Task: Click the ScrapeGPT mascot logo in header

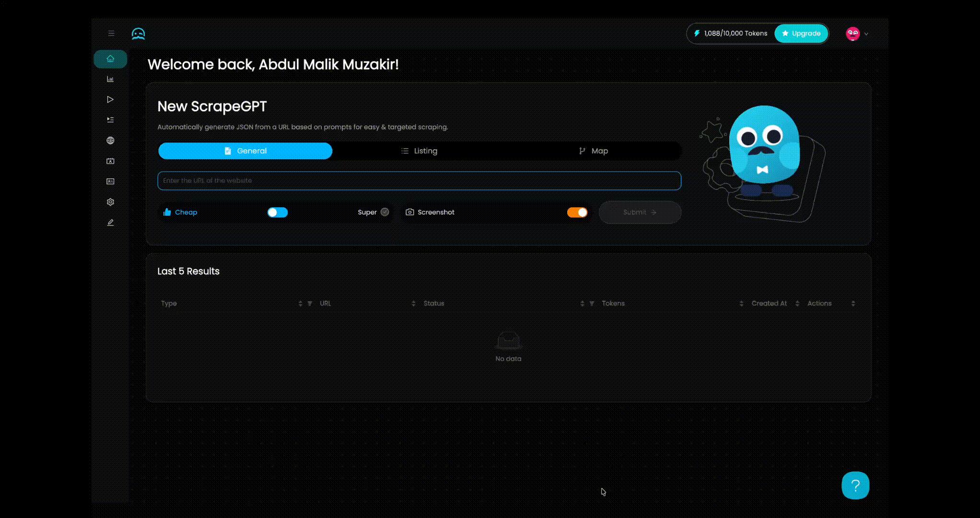Action: click(138, 34)
